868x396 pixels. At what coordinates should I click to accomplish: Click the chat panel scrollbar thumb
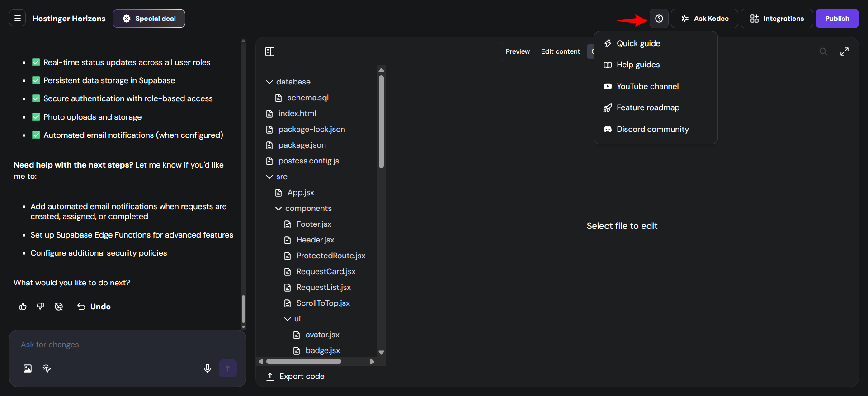pyautogui.click(x=244, y=309)
